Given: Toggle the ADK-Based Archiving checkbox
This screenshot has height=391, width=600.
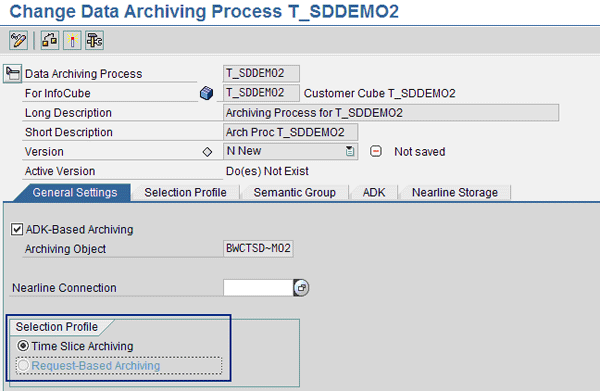Looking at the screenshot, I should pos(17,229).
